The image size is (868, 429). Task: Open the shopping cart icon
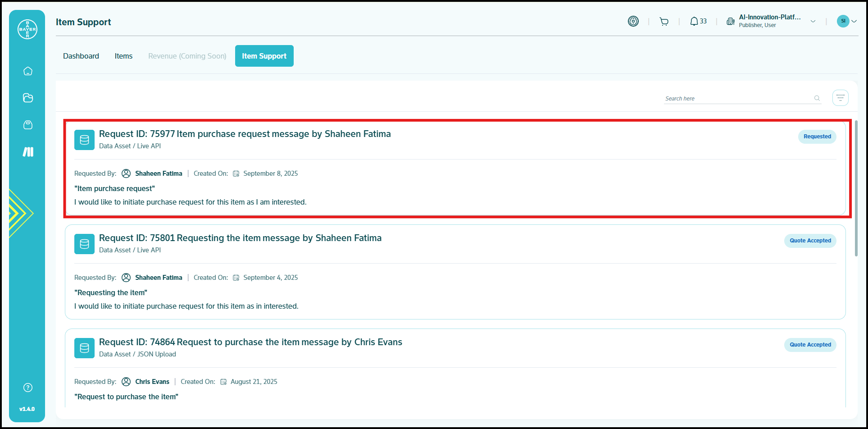click(664, 21)
